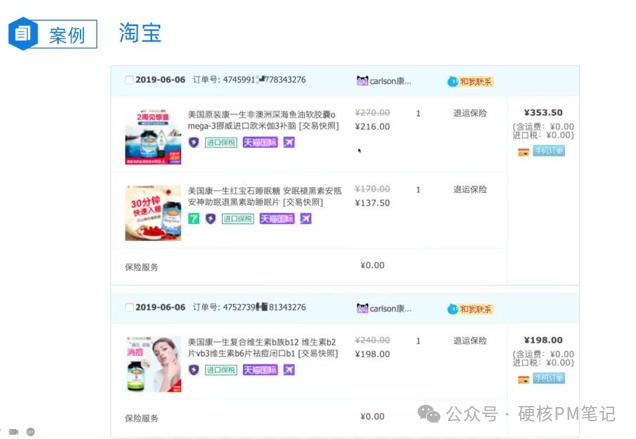Select the ¥353.50 order total
Viewport: 636px width, 439px height.
[x=543, y=112]
